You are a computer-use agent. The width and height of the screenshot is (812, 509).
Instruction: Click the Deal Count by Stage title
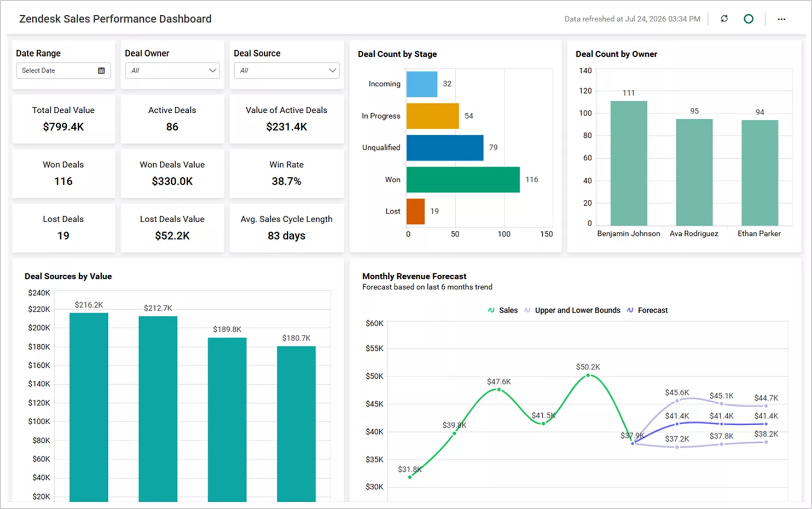coord(397,54)
